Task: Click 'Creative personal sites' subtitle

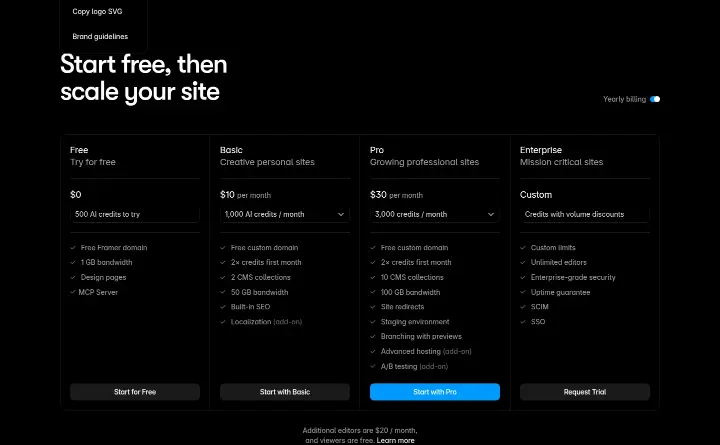Action: 267,162
